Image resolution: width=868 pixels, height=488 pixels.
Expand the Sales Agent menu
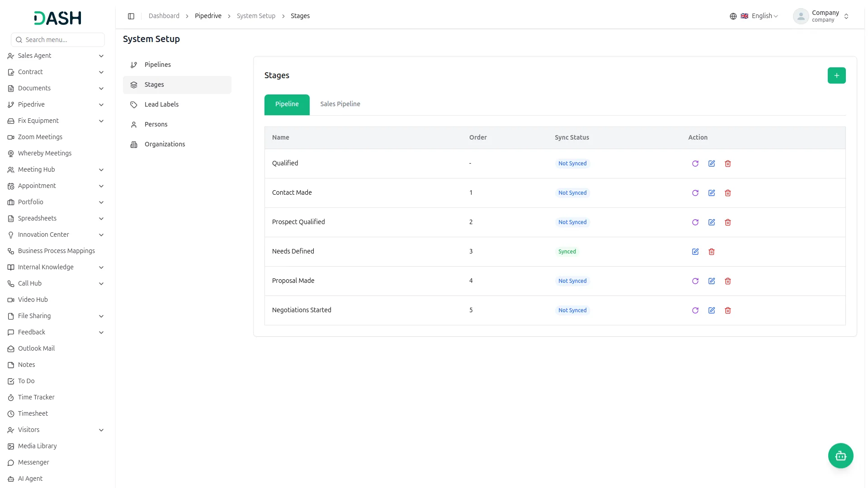point(56,56)
